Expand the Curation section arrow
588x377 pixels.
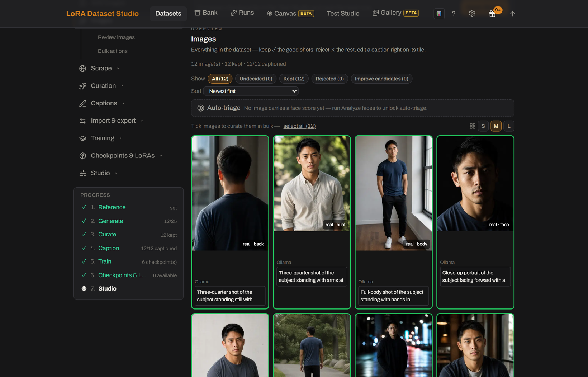point(122,86)
